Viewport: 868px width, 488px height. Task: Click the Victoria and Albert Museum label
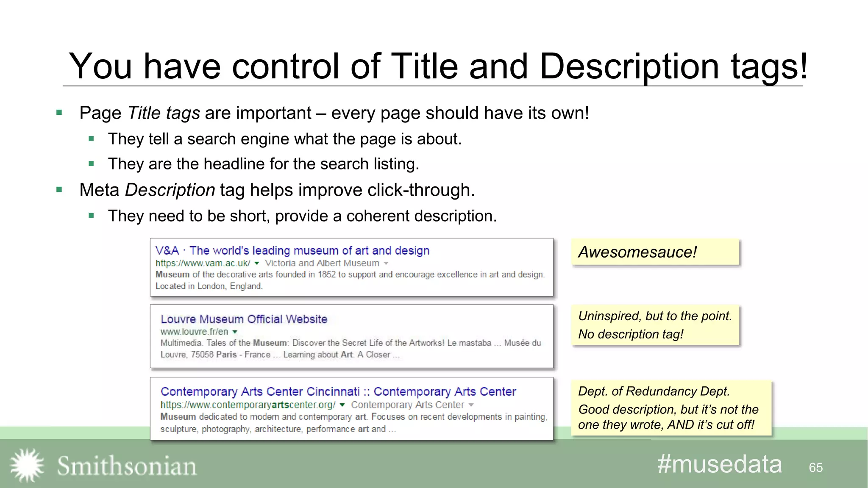[322, 263]
